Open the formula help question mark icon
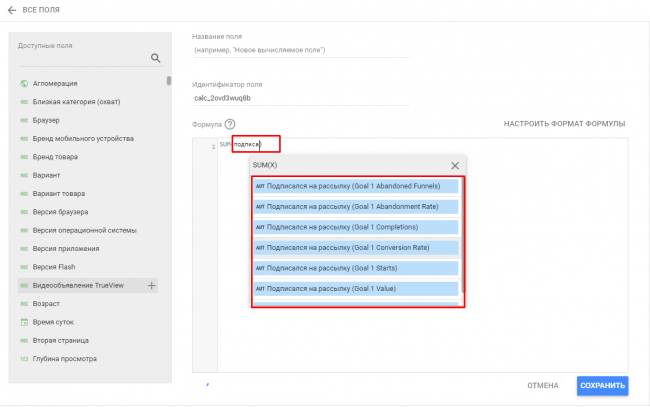The image size is (650, 407). pyautogui.click(x=230, y=124)
